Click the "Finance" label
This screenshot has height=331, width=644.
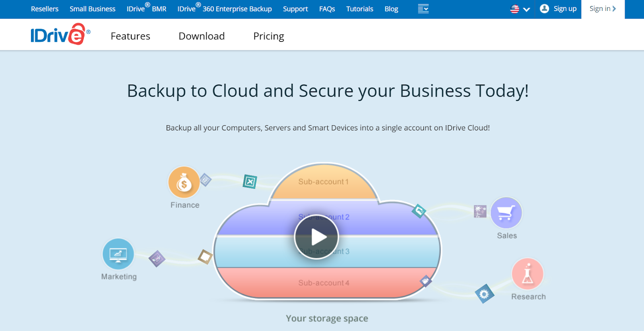185,205
